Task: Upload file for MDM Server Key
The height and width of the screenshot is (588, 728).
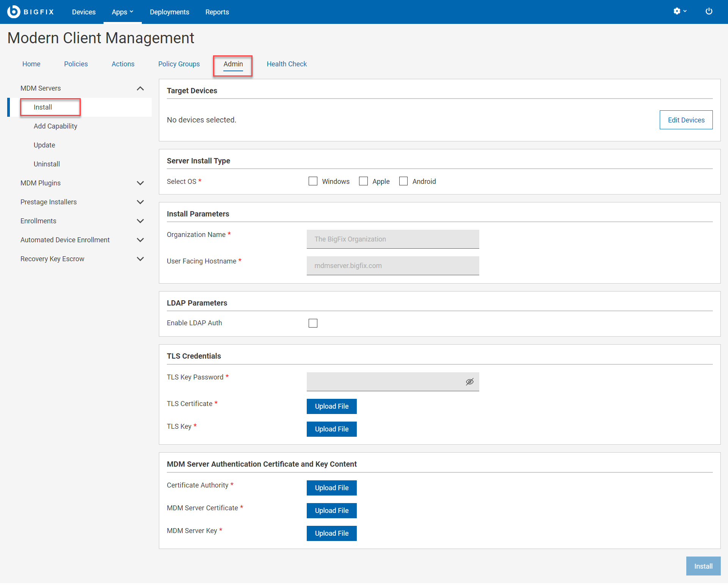Action: pos(331,533)
